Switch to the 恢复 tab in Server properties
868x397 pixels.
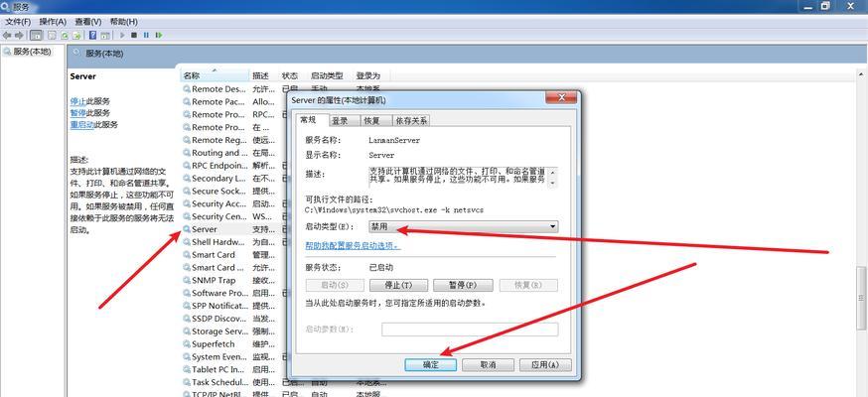(375, 120)
